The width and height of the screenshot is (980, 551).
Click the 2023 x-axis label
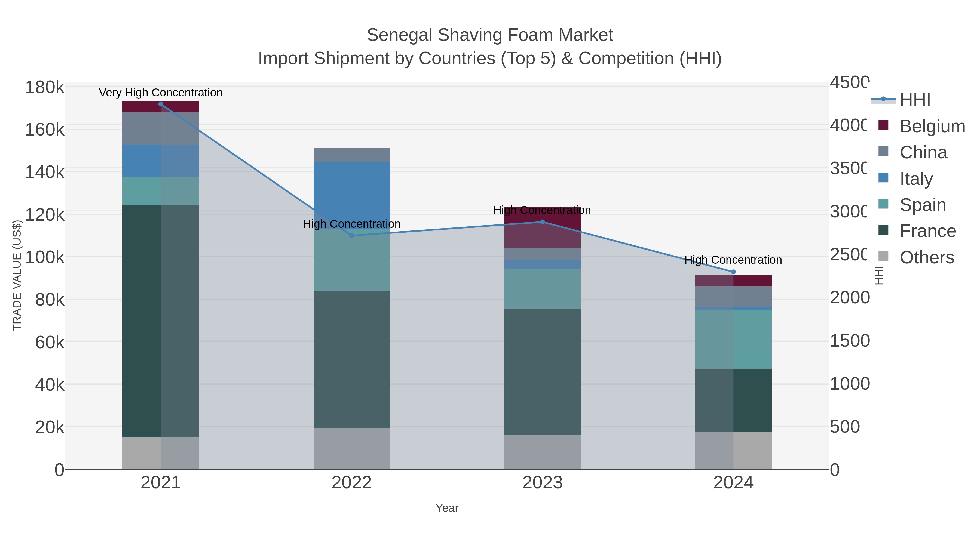coord(543,483)
